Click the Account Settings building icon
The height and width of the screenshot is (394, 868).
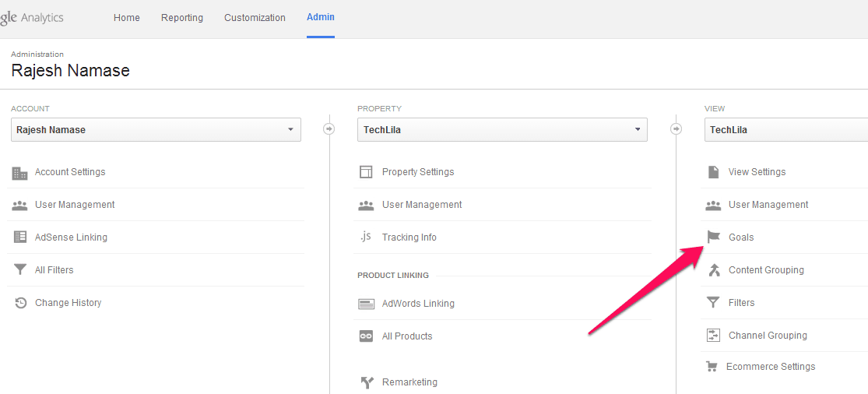pyautogui.click(x=19, y=173)
